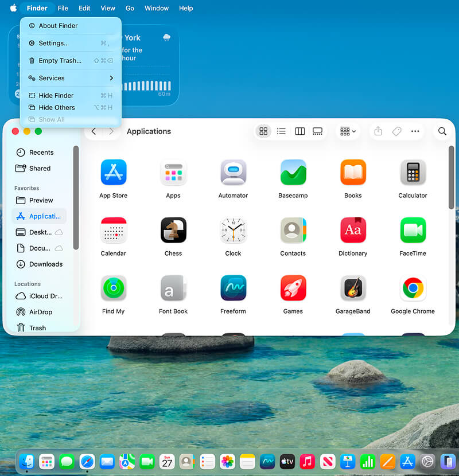Click the Share toolbar button
459x476 pixels.
click(378, 131)
